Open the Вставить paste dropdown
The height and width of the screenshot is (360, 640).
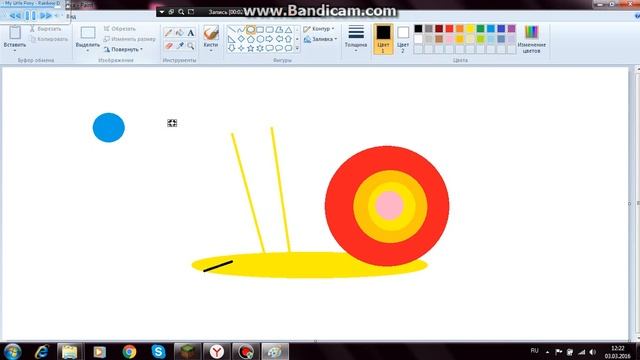click(x=15, y=47)
